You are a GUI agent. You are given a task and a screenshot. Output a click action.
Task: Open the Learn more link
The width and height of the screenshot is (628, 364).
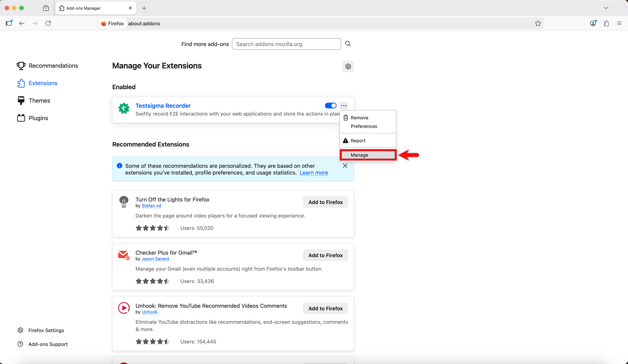pyautogui.click(x=314, y=173)
